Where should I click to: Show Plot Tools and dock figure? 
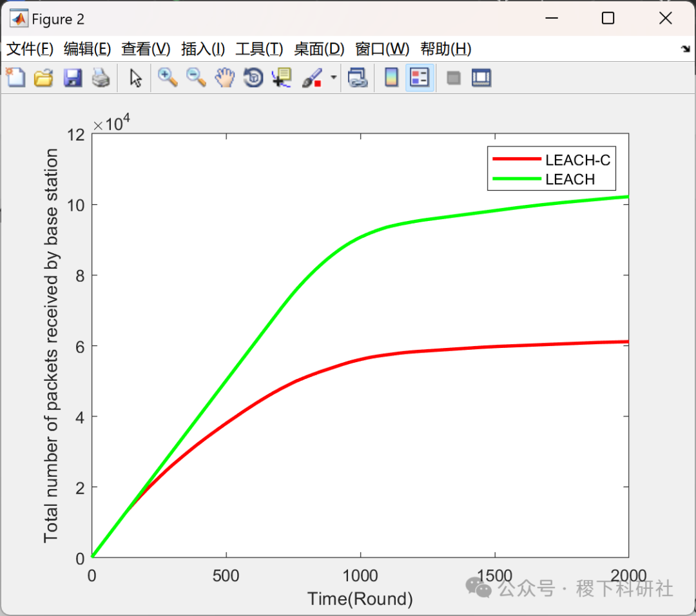click(481, 78)
